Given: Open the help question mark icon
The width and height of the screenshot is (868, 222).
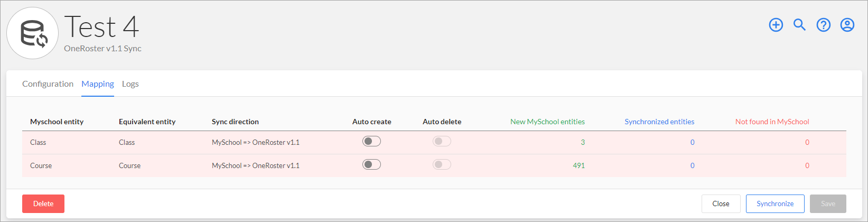Looking at the screenshot, I should point(823,25).
